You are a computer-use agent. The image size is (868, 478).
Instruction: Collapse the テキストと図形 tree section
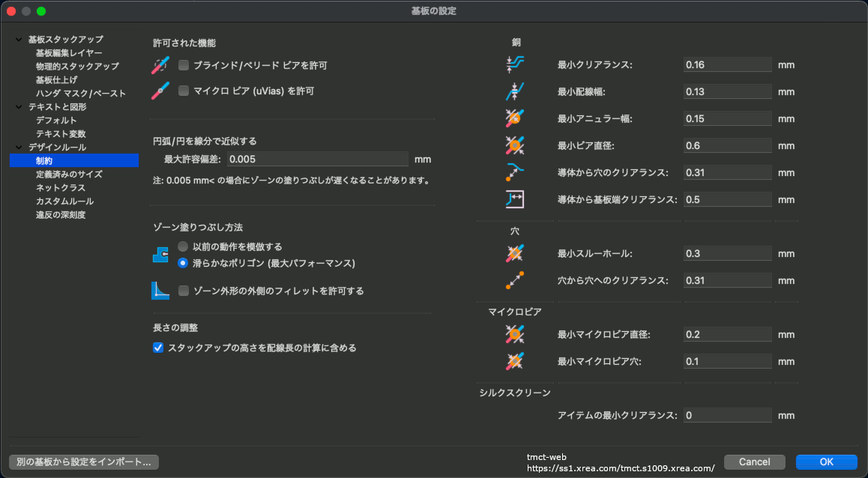(x=19, y=107)
